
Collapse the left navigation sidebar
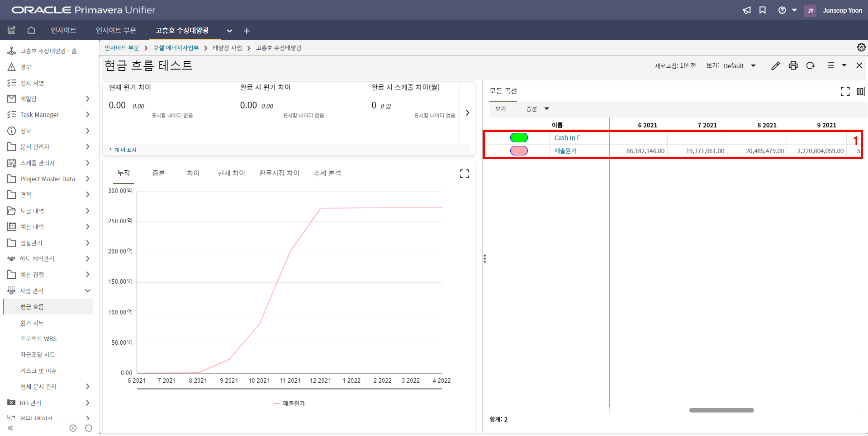click(10, 428)
